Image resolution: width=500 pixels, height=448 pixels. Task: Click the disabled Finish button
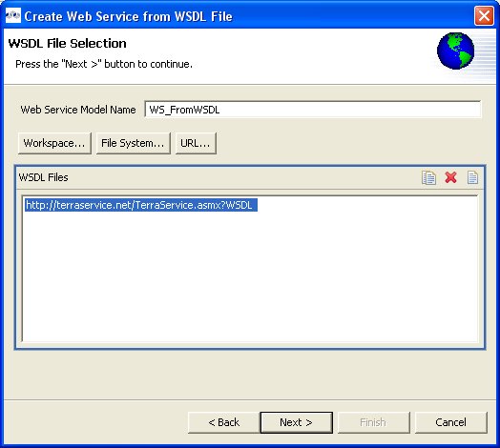pos(373,422)
